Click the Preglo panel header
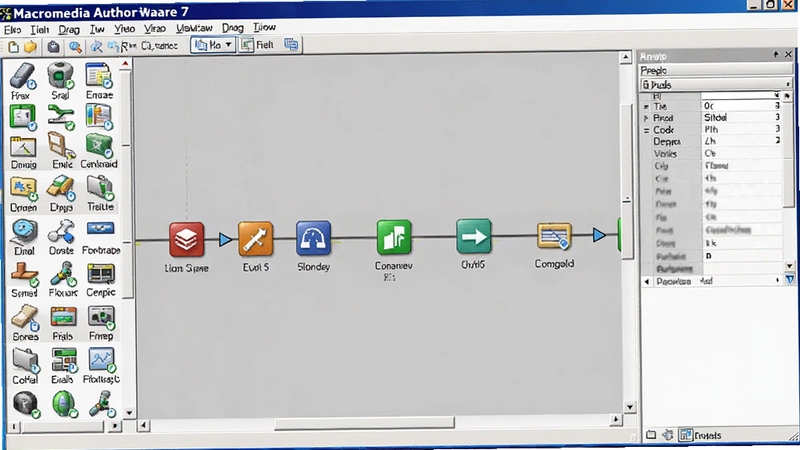The width and height of the screenshot is (800, 450). click(x=716, y=70)
